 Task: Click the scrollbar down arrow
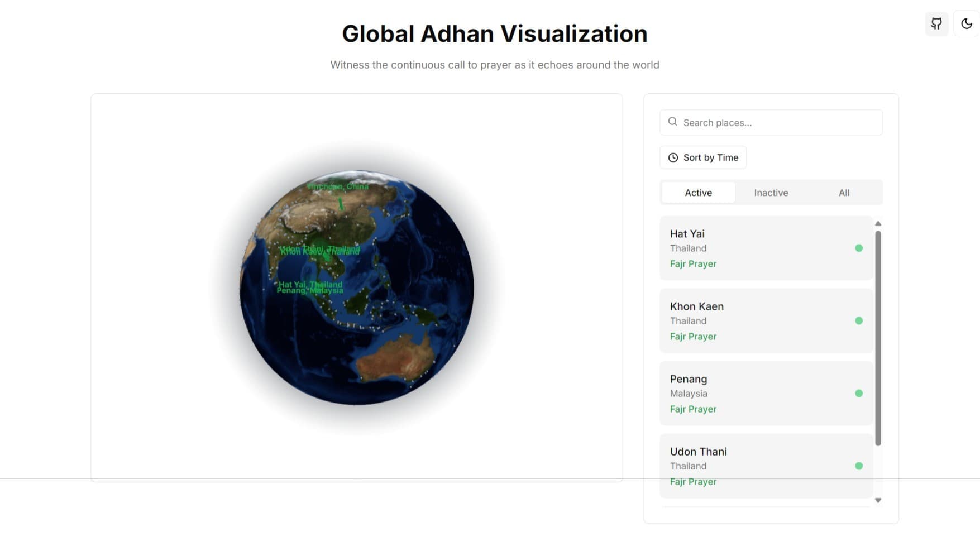pos(878,500)
